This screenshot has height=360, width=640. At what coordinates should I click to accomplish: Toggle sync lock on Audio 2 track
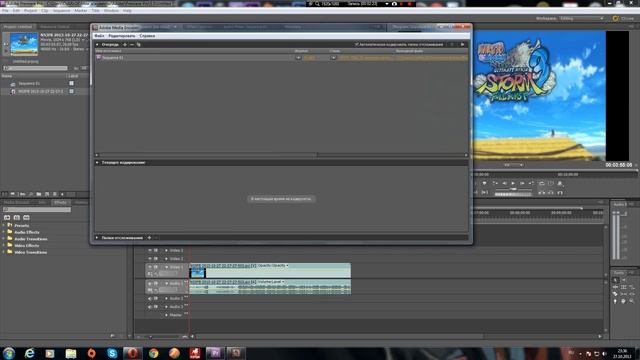pyautogui.click(x=156, y=298)
